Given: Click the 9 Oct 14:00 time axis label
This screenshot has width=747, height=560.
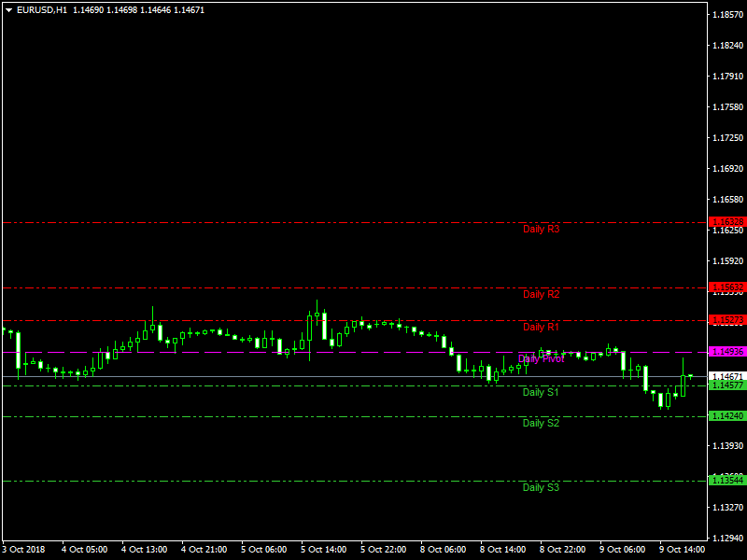Looking at the screenshot, I should coord(682,549).
